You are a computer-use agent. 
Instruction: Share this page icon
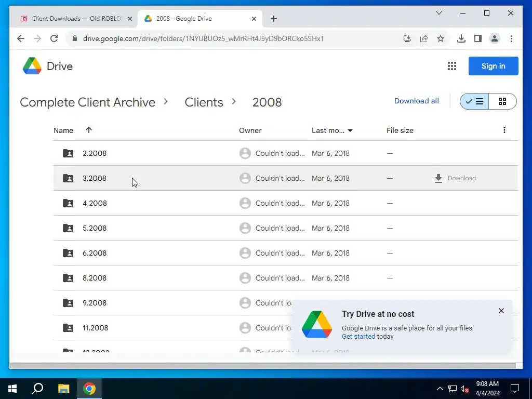[x=424, y=38]
